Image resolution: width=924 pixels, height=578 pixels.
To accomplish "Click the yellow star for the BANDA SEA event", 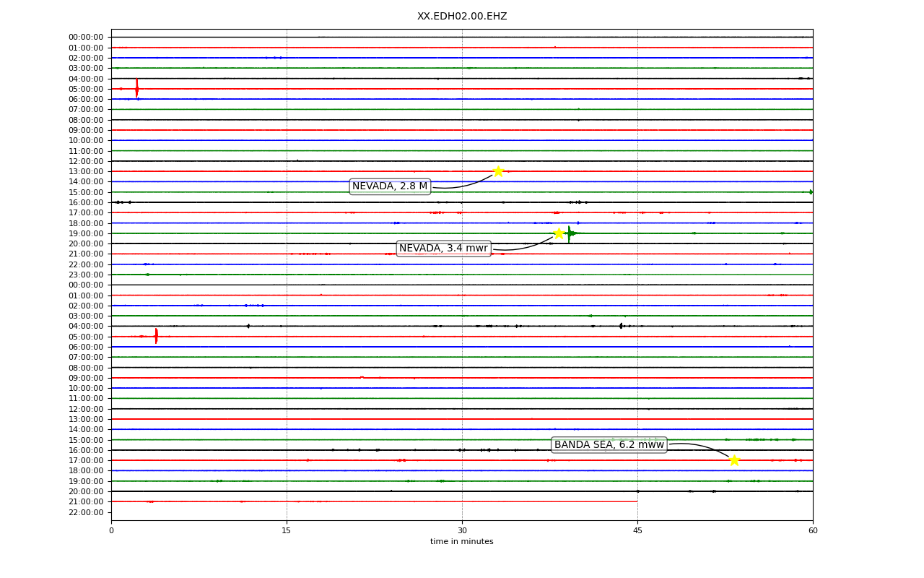I will pos(734,460).
